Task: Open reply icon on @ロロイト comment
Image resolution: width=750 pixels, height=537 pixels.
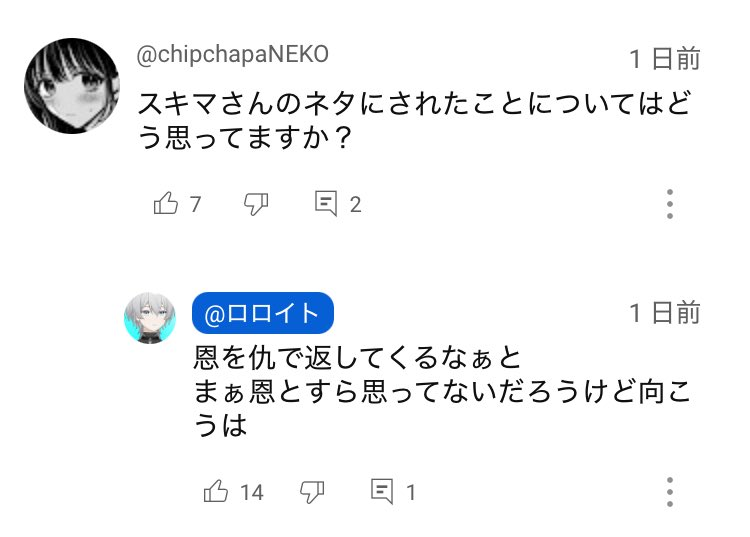Action: coord(382,492)
